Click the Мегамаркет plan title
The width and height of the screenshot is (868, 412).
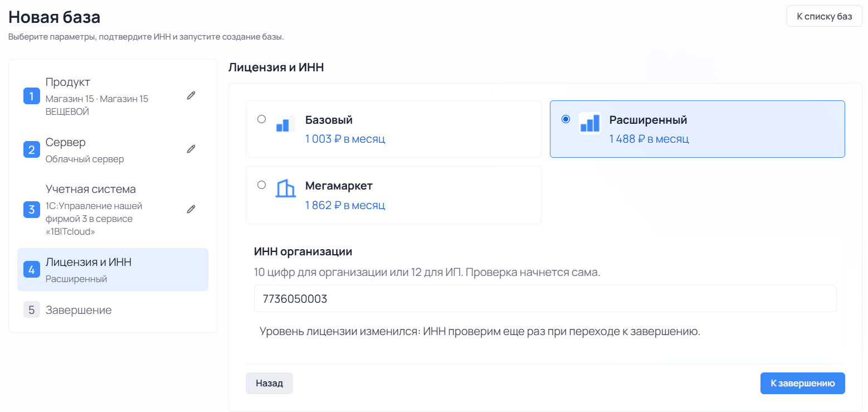[339, 186]
